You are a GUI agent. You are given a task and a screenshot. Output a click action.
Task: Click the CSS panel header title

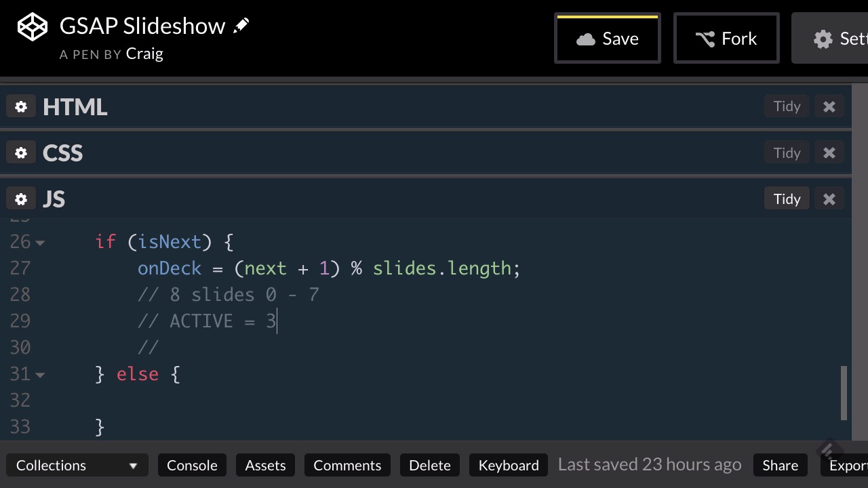tap(62, 152)
